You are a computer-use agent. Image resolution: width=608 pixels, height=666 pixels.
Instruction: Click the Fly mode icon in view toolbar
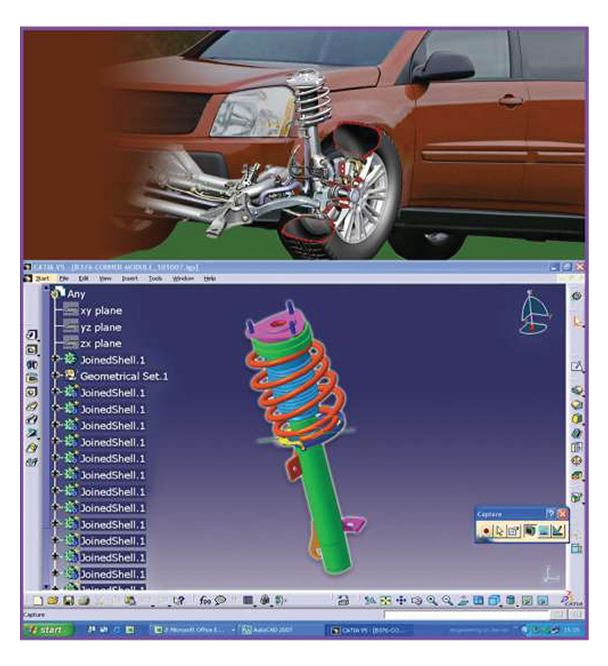[370, 600]
